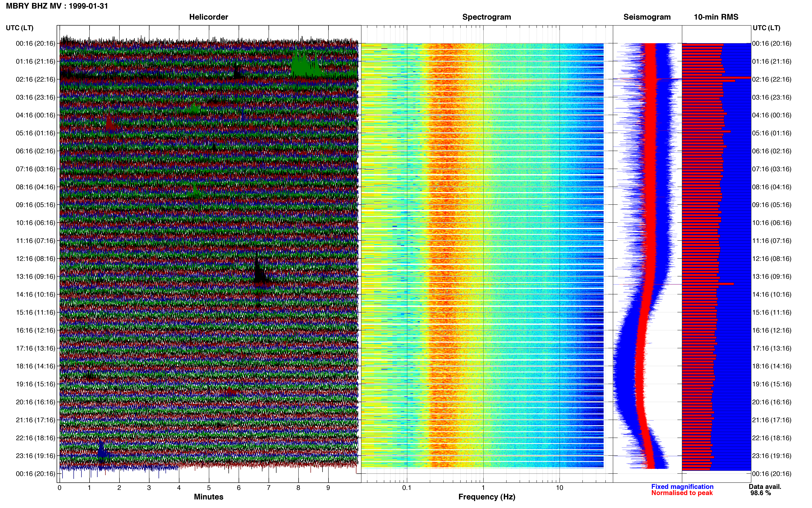Click left-axis time label '05:16 (01:16)'
This screenshot has width=812, height=508.
point(36,133)
